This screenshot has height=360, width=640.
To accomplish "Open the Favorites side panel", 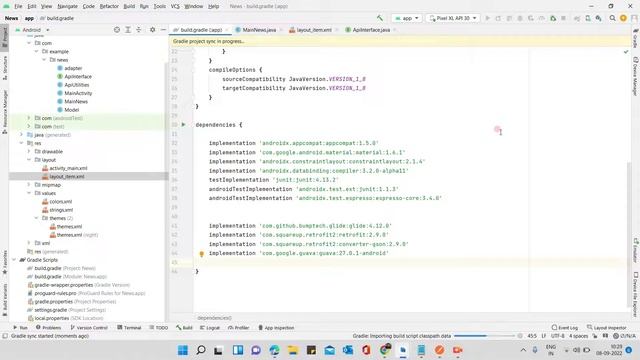I will point(5,262).
